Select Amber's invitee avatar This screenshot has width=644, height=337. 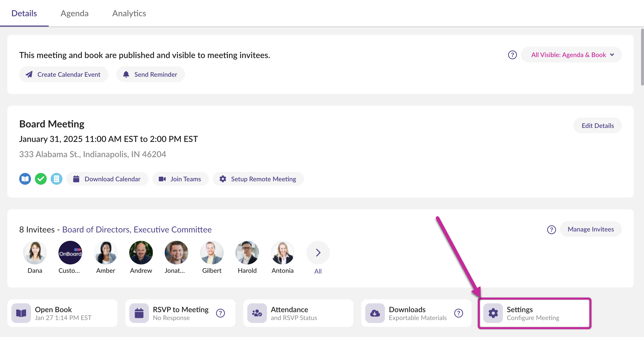tap(105, 252)
